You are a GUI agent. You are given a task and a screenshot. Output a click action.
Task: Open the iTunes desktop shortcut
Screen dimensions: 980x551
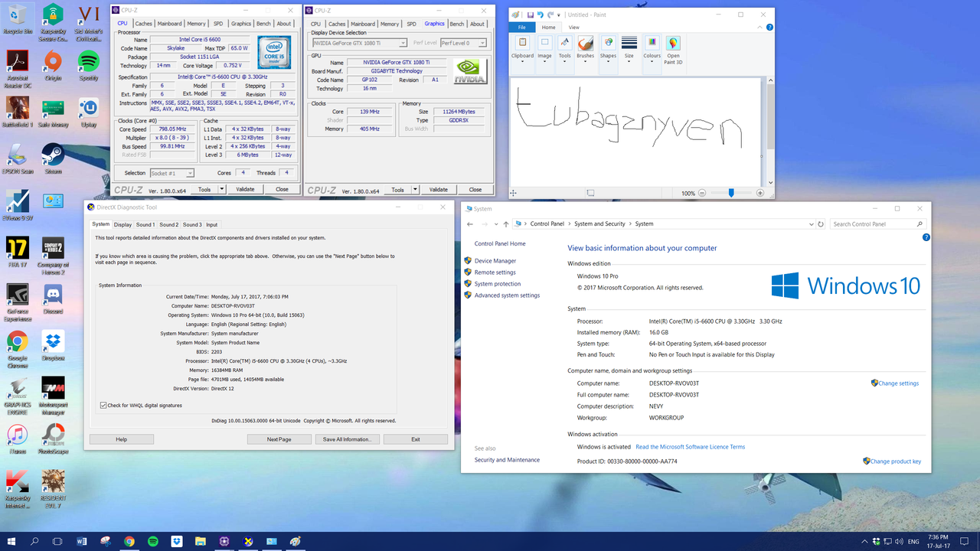[17, 439]
